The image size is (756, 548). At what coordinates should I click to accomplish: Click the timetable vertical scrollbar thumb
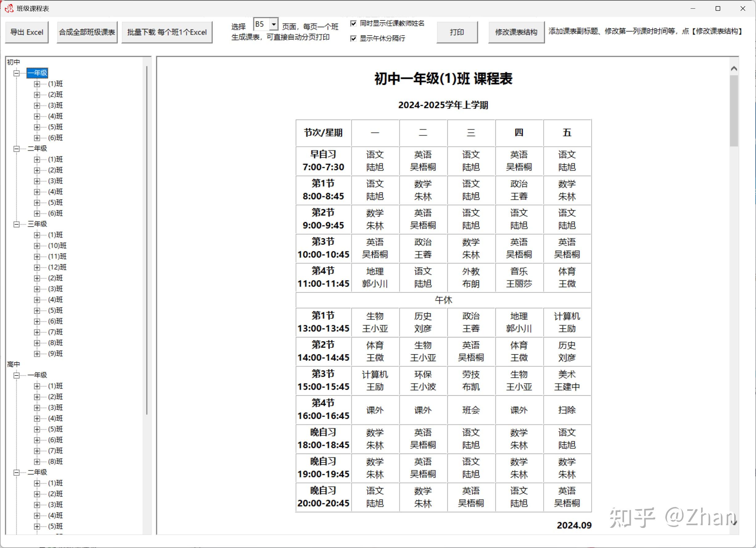click(x=734, y=111)
